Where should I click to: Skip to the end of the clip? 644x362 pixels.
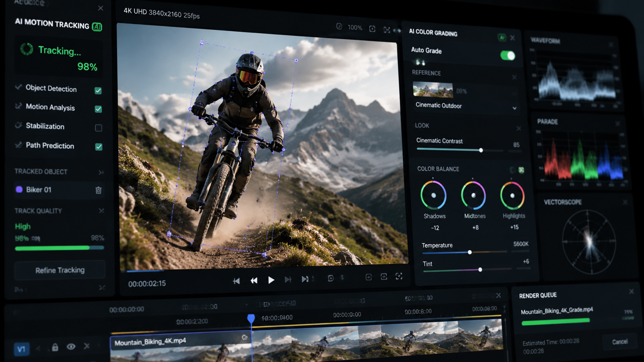pyautogui.click(x=305, y=279)
